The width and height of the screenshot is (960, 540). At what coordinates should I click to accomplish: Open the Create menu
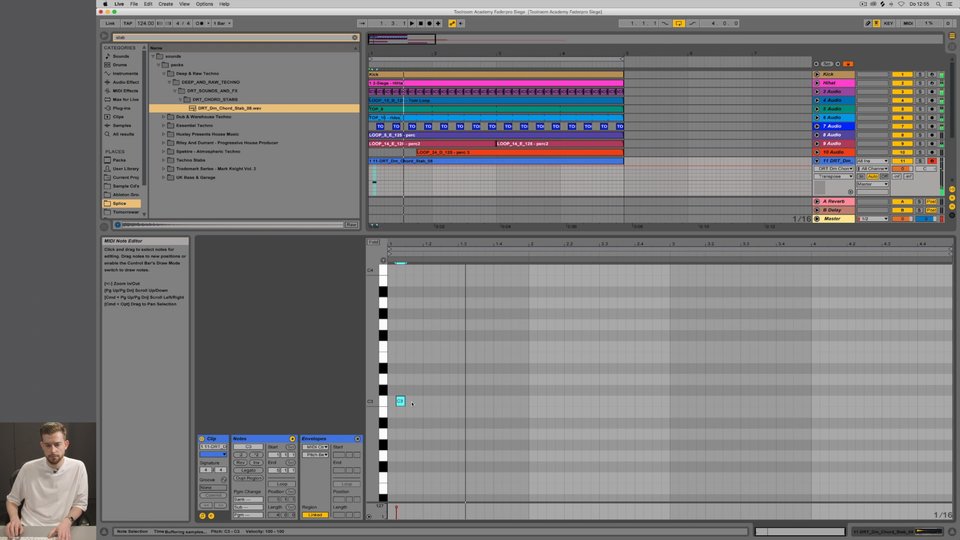point(165,4)
